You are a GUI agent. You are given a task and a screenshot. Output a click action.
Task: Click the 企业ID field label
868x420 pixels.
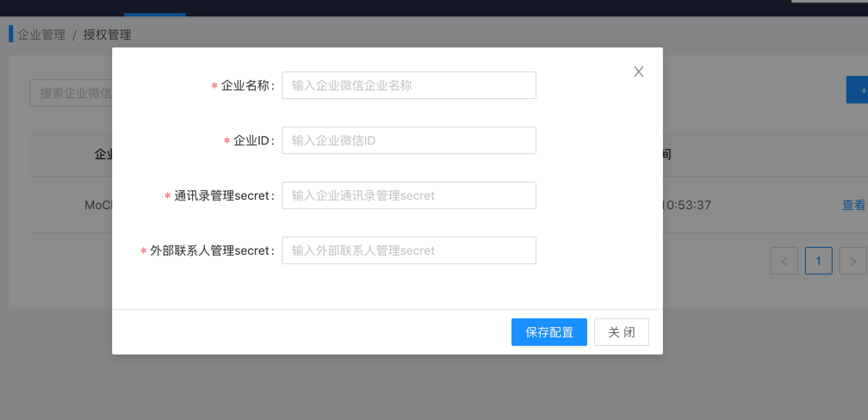coord(252,140)
